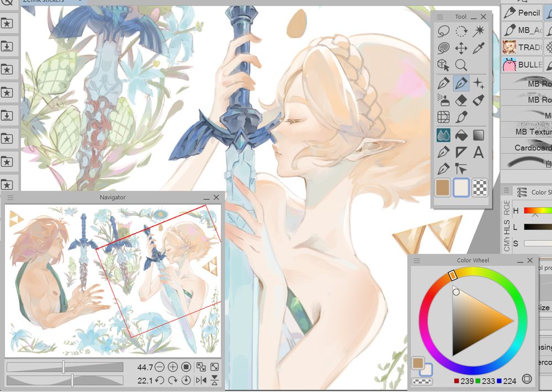Select the Decoration sparkle tool

(x=479, y=83)
